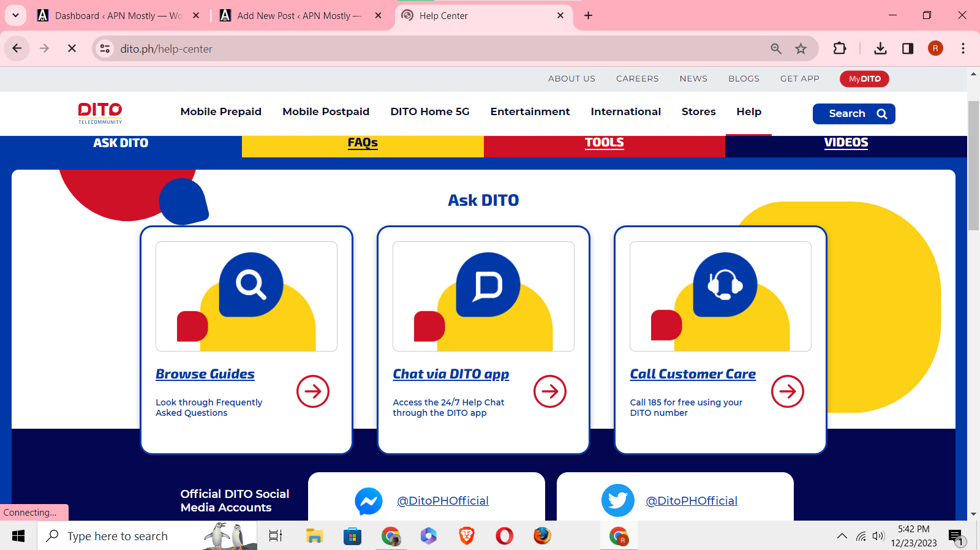This screenshot has height=550, width=980.
Task: Open the ABOUT US link
Action: tap(571, 78)
